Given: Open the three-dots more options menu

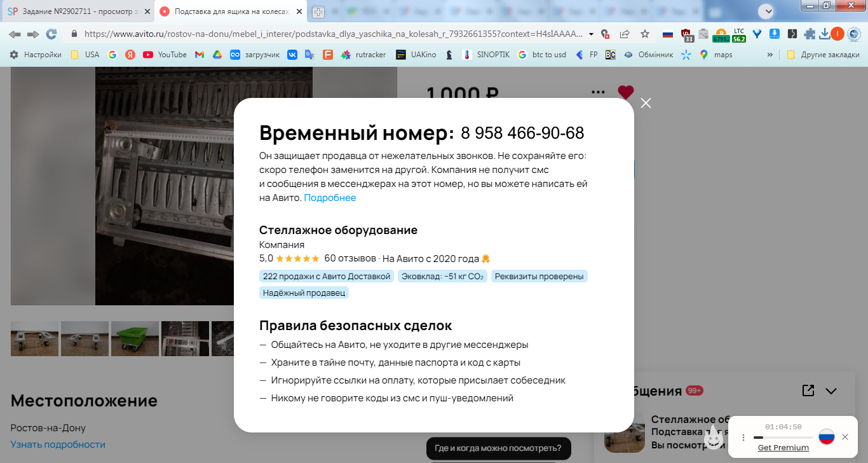Looking at the screenshot, I should [598, 92].
